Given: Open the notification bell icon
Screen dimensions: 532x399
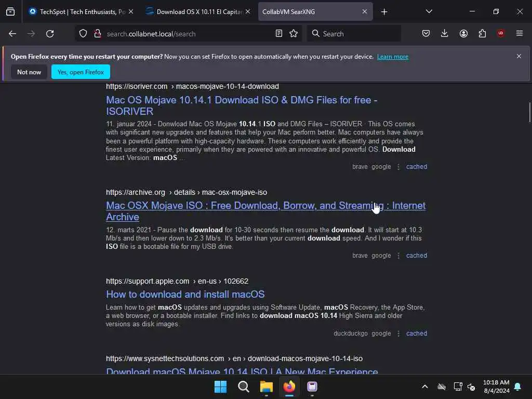Looking at the screenshot, I should (x=517, y=387).
